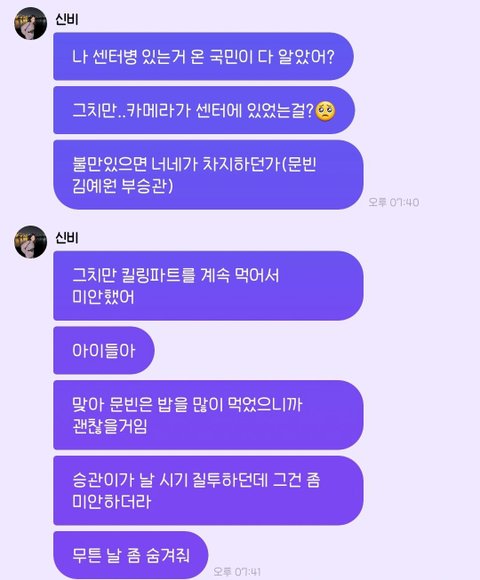The image size is (480, 580).
Task: Click the 오후 07:40 timestamp
Action: pyautogui.click(x=393, y=202)
